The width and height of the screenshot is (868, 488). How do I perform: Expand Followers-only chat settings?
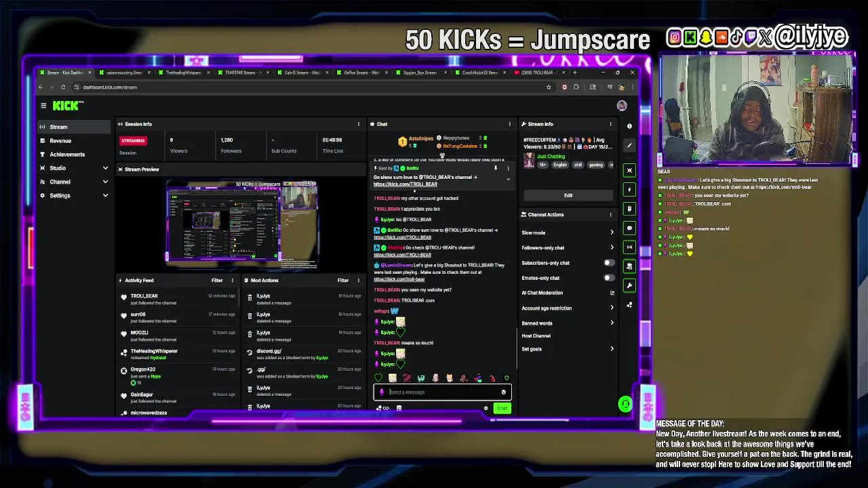568,247
